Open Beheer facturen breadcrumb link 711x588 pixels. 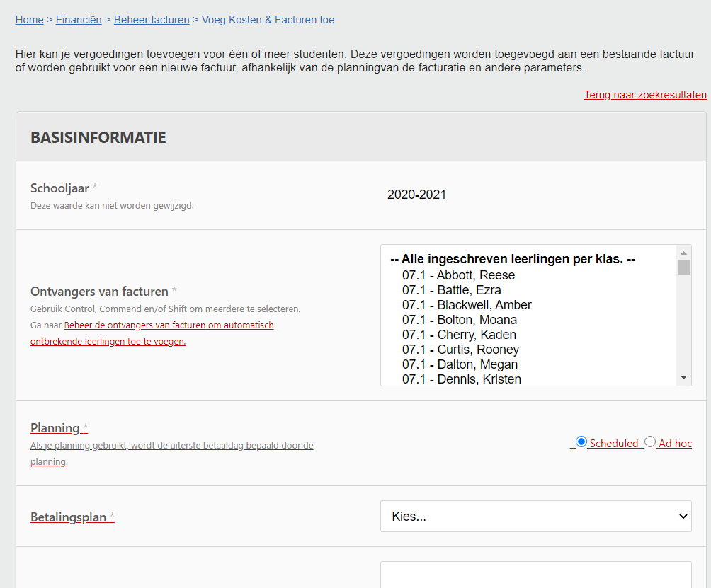coord(152,20)
